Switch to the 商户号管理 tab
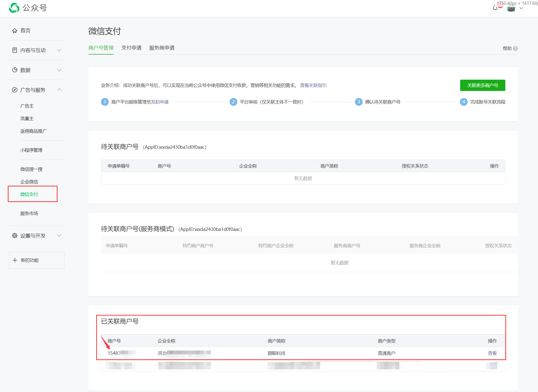The width and height of the screenshot is (538, 392). (x=101, y=48)
